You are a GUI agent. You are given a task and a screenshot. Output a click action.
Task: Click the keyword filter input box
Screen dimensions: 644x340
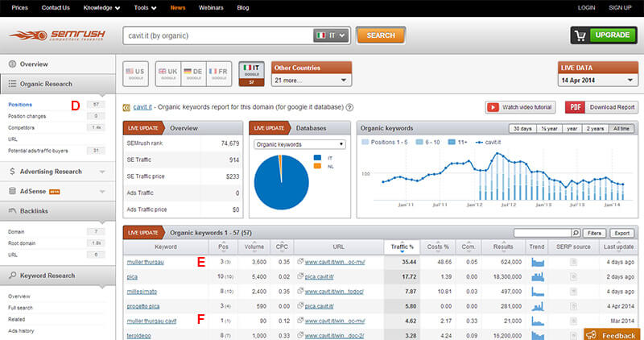[543, 233]
